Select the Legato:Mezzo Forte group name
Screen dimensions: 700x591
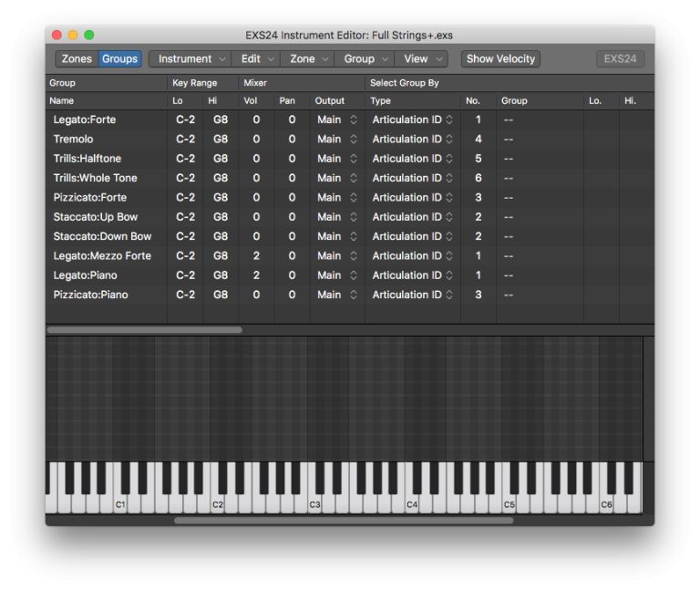(x=102, y=256)
